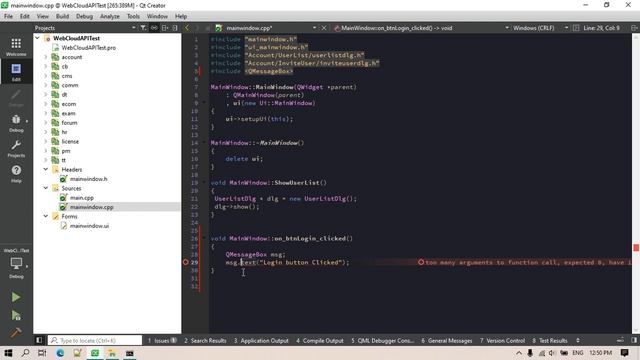640x360 pixels.
Task: Select the forum folder
Action: [x=69, y=122]
